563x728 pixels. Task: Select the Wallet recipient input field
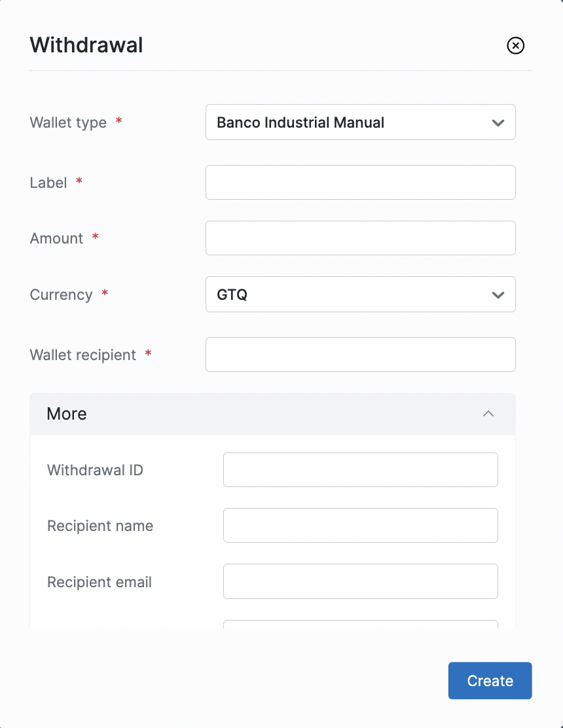pos(360,354)
